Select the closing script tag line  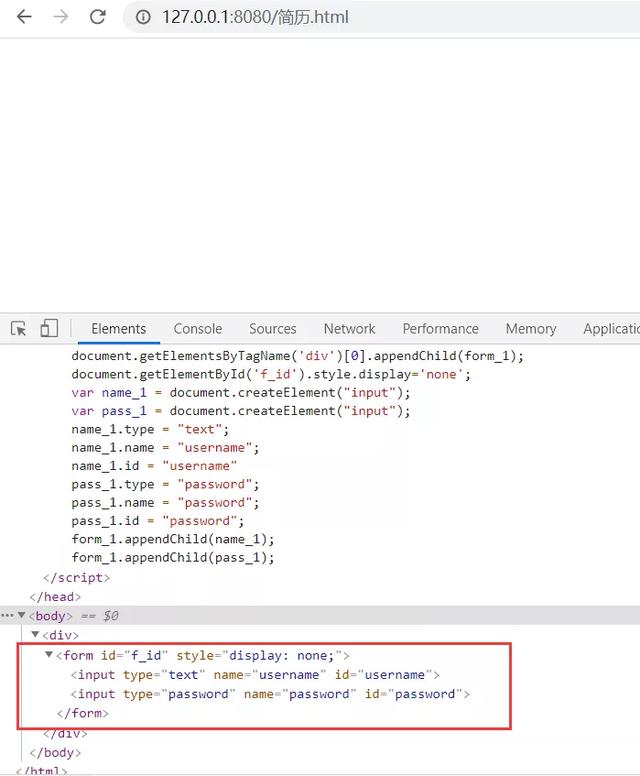click(x=76, y=578)
